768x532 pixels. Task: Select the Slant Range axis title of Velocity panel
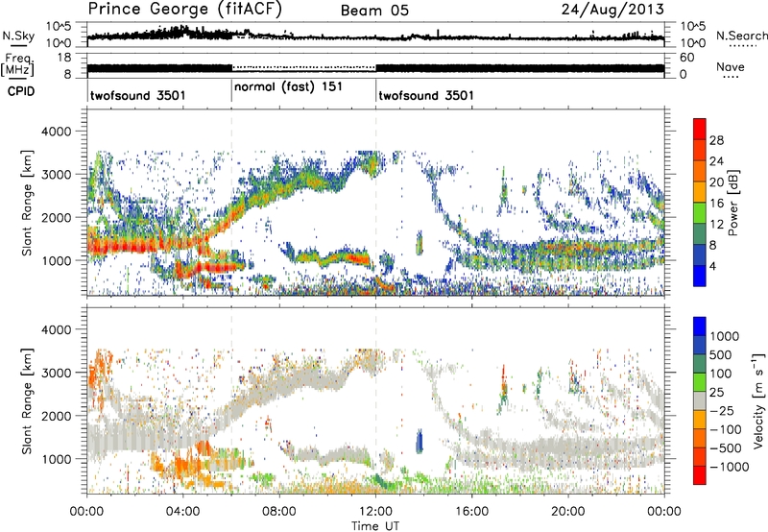(28, 400)
